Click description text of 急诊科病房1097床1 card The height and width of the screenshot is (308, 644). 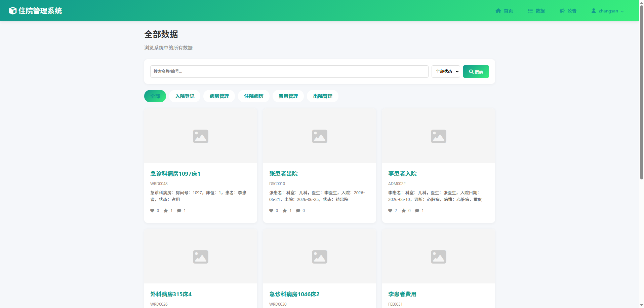tap(198, 196)
